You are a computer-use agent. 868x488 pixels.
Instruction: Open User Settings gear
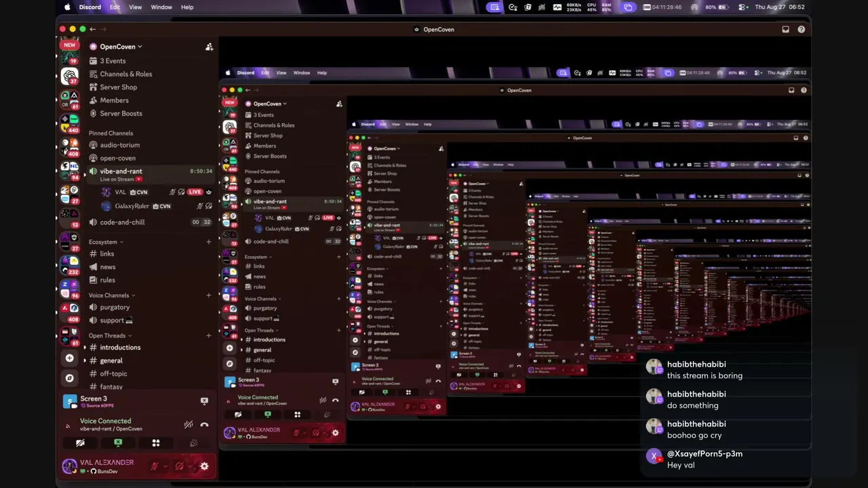[x=204, y=466]
